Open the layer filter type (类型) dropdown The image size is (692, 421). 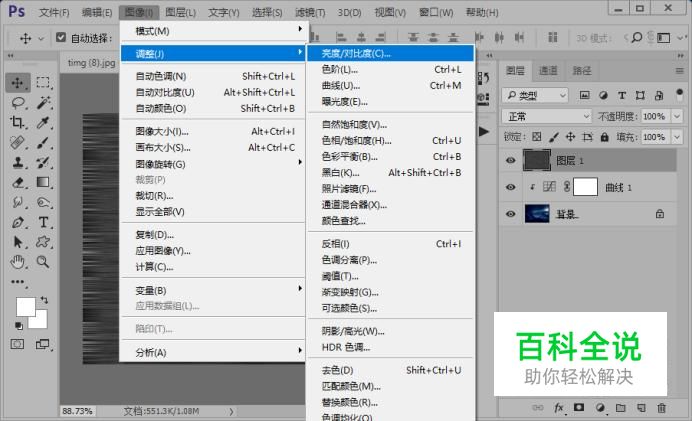535,95
